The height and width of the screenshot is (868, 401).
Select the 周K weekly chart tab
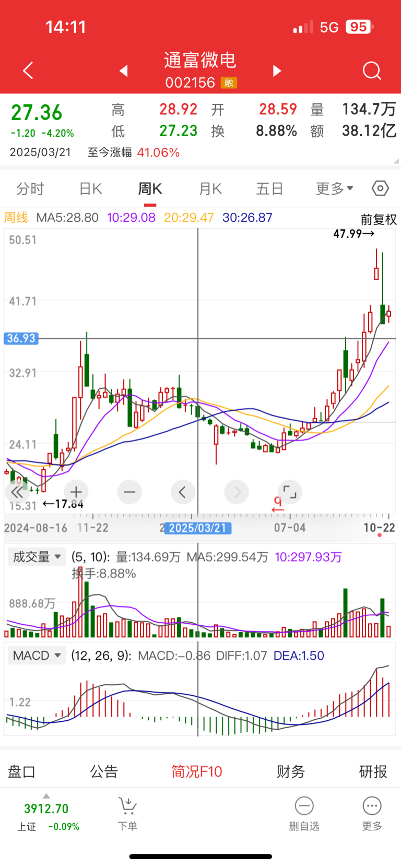click(x=150, y=188)
